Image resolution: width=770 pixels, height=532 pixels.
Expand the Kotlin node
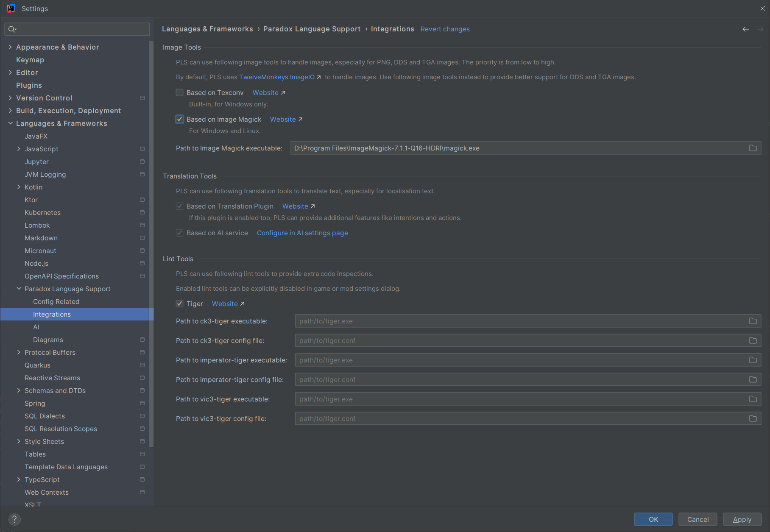tap(19, 187)
